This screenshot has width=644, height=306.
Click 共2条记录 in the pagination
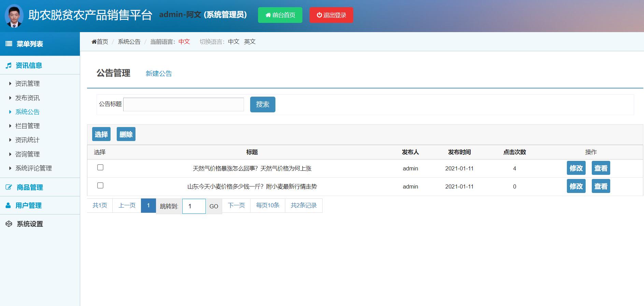point(304,205)
